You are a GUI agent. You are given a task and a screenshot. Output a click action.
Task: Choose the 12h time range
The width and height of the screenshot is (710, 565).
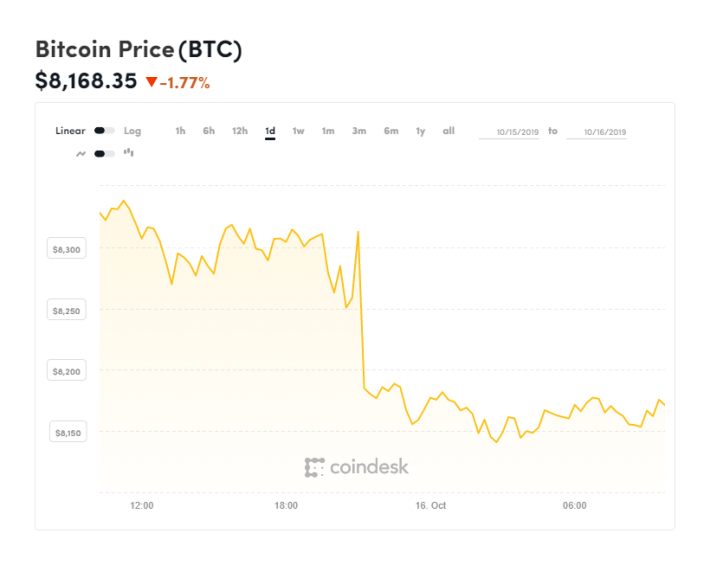[240, 131]
